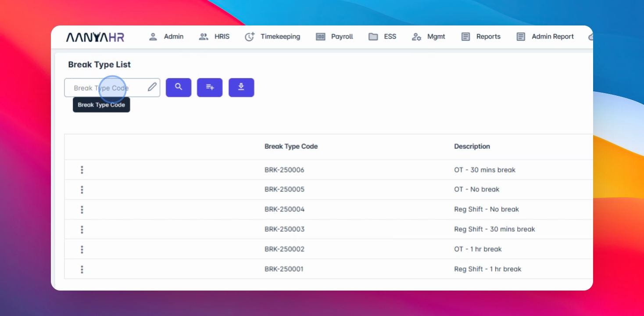644x316 pixels.
Task: Click the Payroll money icon
Action: (x=321, y=37)
